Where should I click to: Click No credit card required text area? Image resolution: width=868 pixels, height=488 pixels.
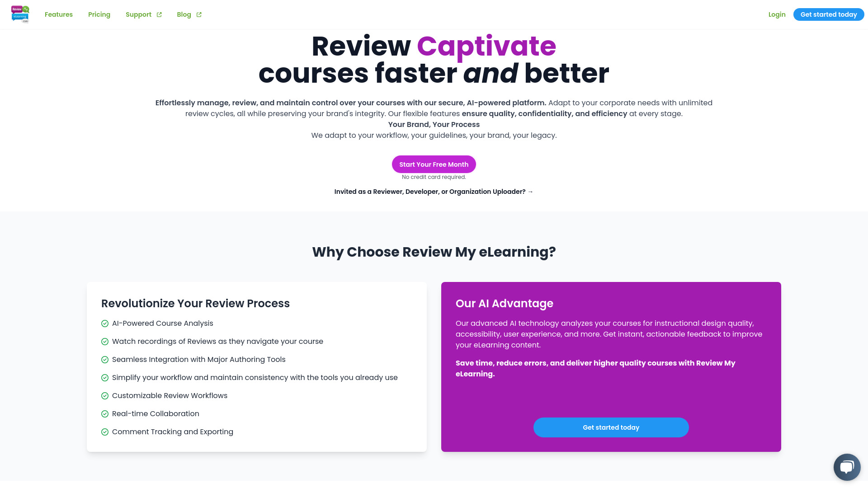434,177
